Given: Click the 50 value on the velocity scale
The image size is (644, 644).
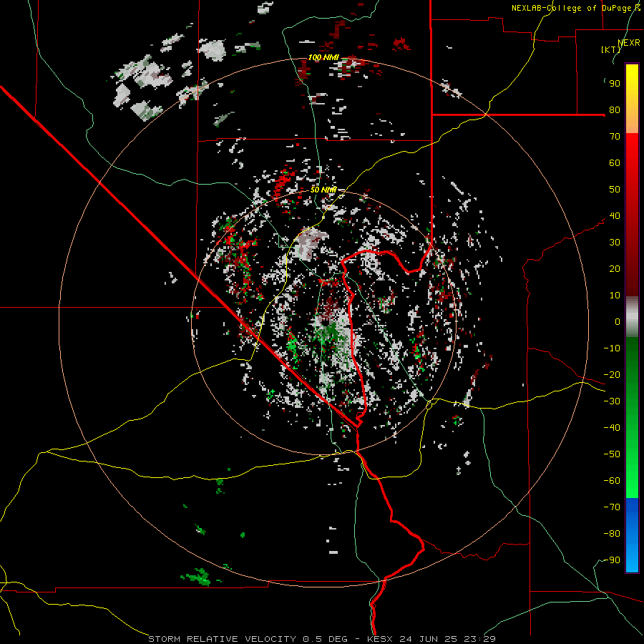Looking at the screenshot, I should click(615, 190).
